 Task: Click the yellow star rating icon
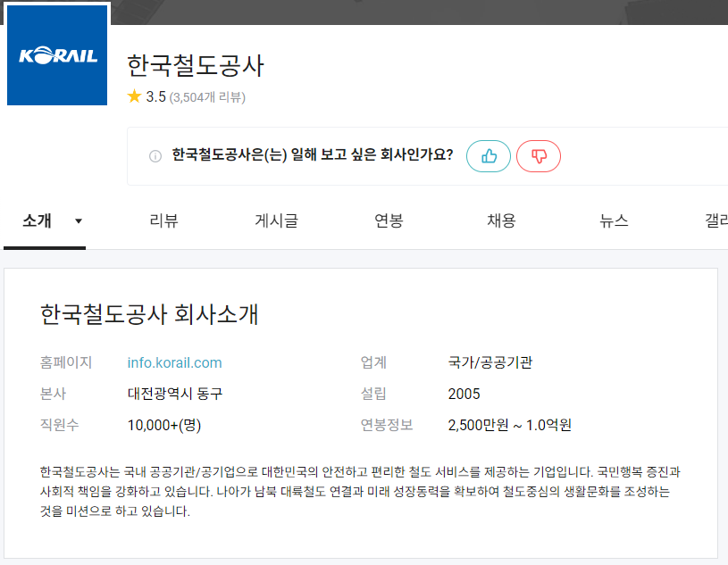pos(134,96)
